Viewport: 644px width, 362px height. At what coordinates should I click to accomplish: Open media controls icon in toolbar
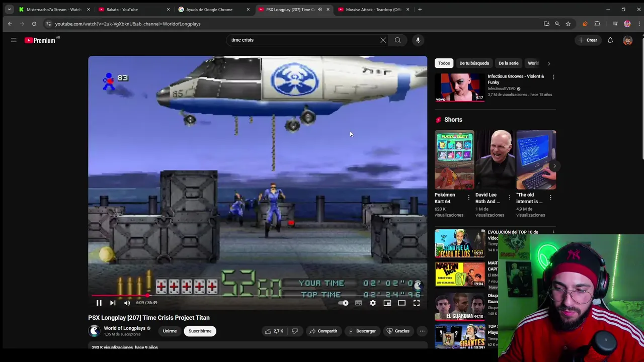tap(615, 24)
